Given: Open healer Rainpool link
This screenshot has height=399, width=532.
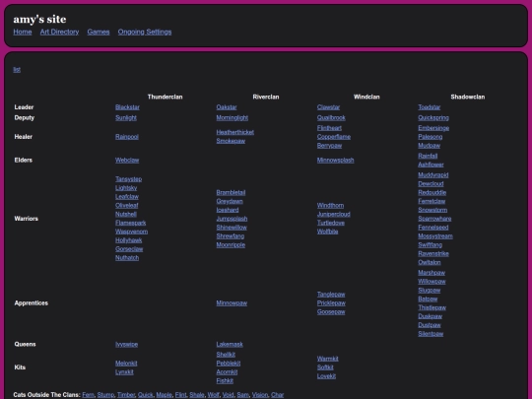Looking at the screenshot, I should 127,137.
